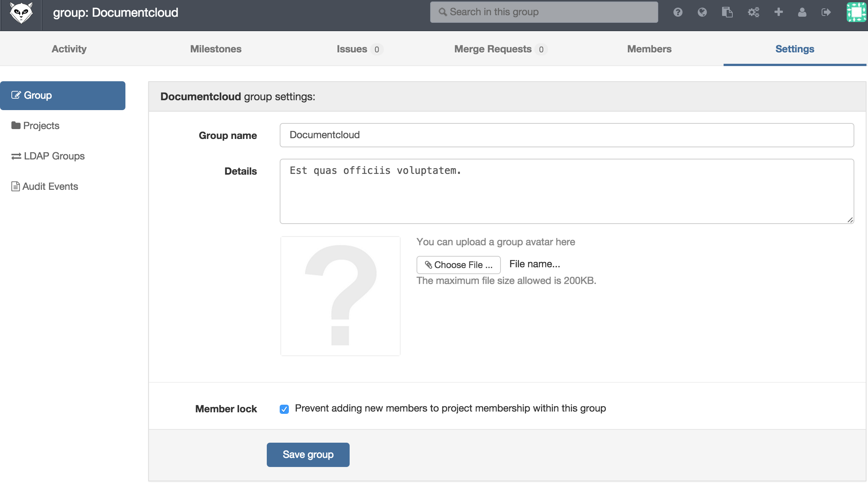The height and width of the screenshot is (489, 868).
Task: Open LDAP Groups in the sidebar
Action: click(x=48, y=156)
